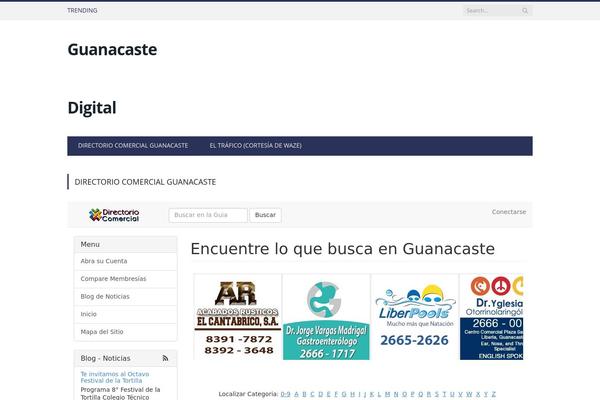This screenshot has width=600, height=400.
Task: Open Dr. Jorge Vargas Madrigal ad
Action: tap(326, 317)
